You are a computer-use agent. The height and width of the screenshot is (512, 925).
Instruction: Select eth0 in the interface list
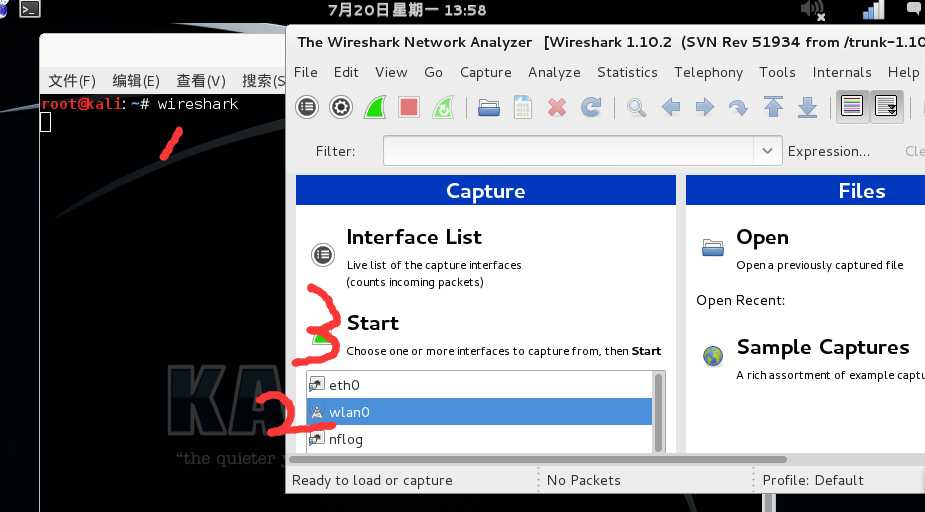point(479,385)
